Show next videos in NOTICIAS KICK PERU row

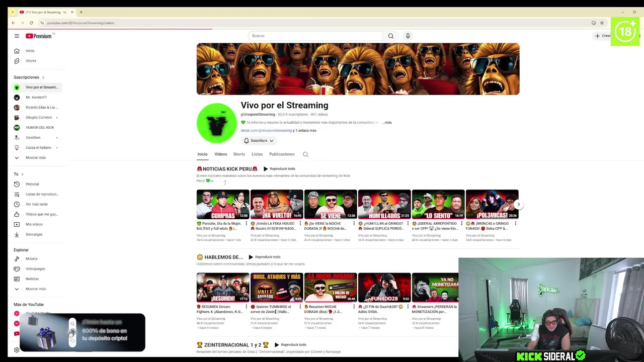(x=518, y=204)
